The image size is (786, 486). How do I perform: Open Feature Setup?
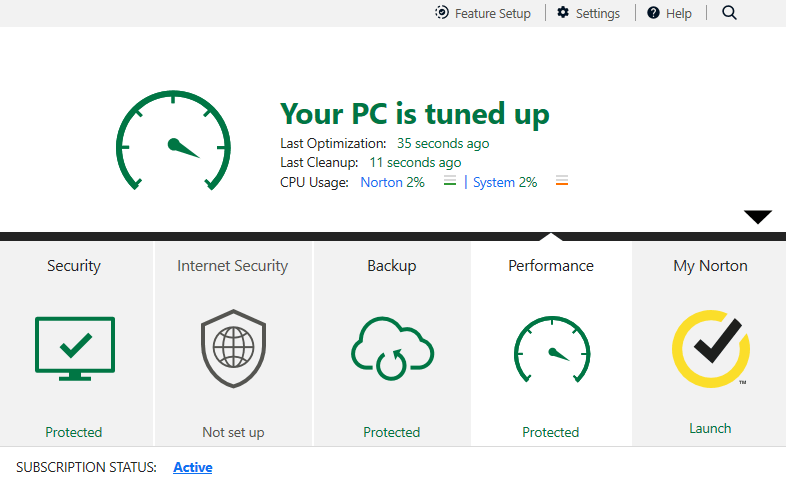tap(483, 13)
